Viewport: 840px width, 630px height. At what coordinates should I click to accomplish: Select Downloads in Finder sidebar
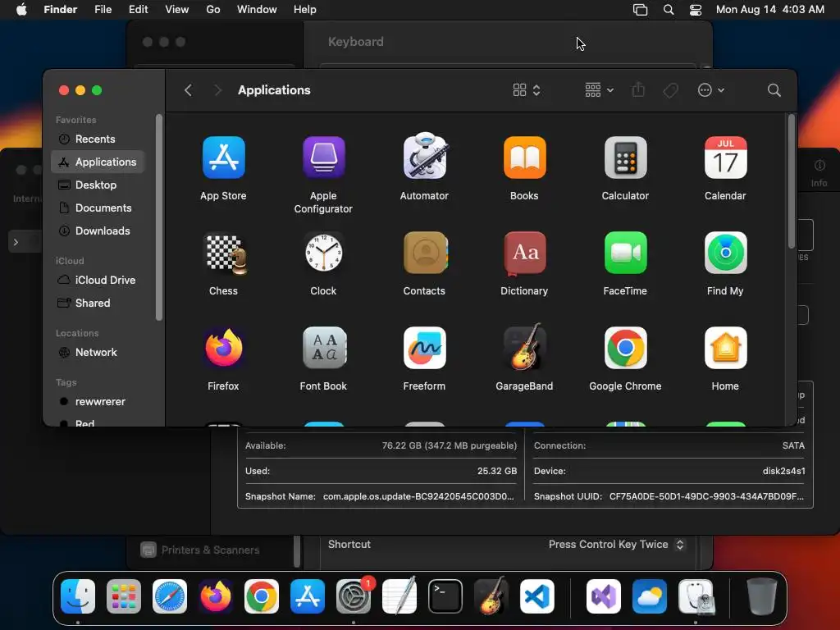[x=98, y=231]
